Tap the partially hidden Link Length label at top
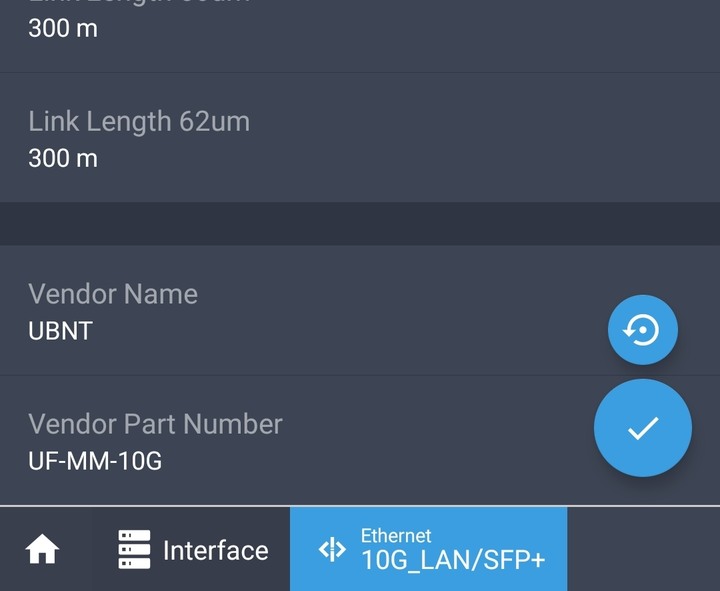This screenshot has height=591, width=720. pos(139,2)
